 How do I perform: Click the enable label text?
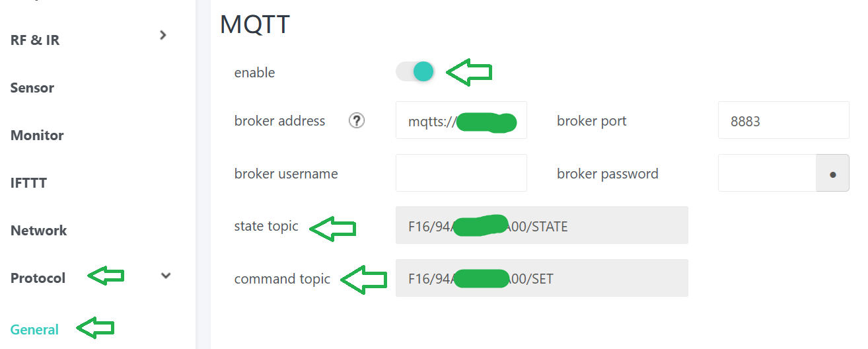(x=254, y=73)
